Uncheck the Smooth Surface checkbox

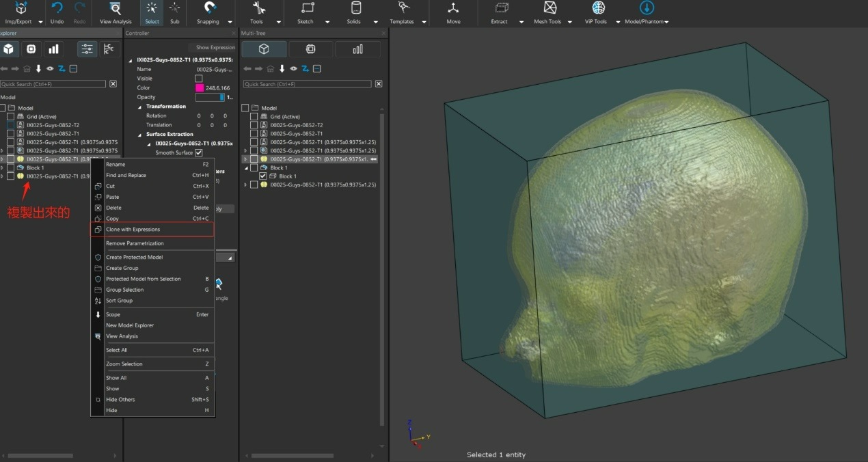pyautogui.click(x=199, y=153)
